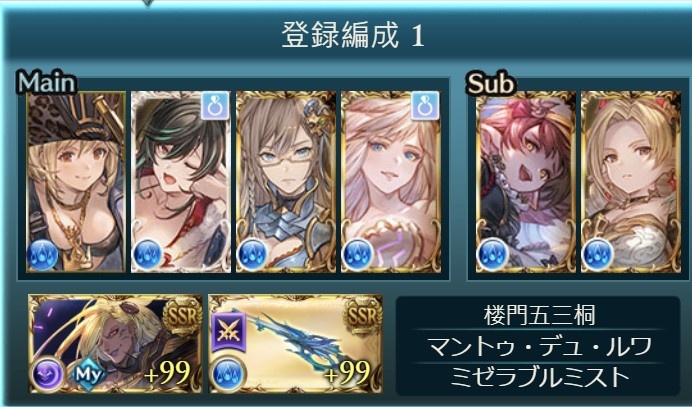Open the blue SSR weapon card
This screenshot has width=692, height=407.
[x=295, y=344]
